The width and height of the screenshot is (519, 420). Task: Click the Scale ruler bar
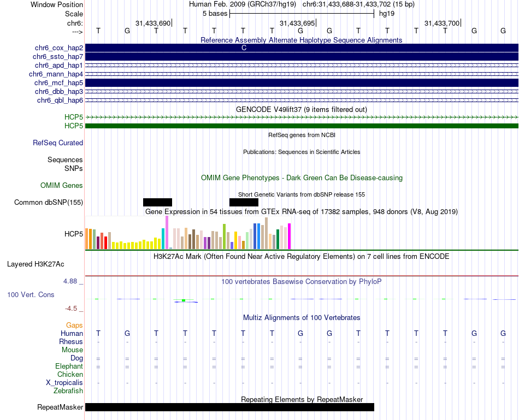pos(302,14)
